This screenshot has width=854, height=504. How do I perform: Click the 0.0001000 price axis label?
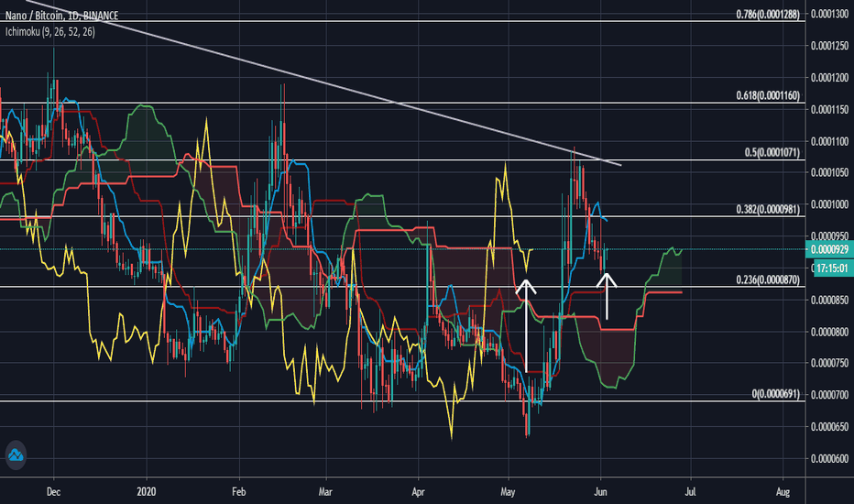click(829, 204)
